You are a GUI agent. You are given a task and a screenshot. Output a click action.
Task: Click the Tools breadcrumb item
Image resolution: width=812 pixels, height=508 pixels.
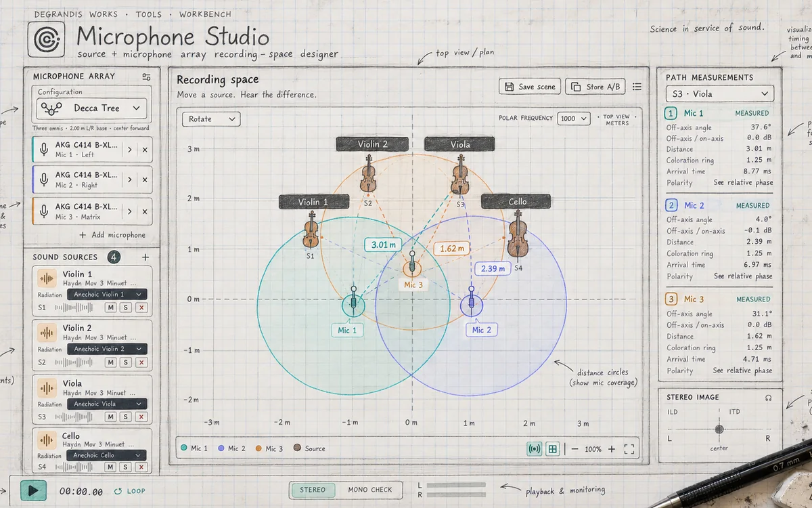148,14
